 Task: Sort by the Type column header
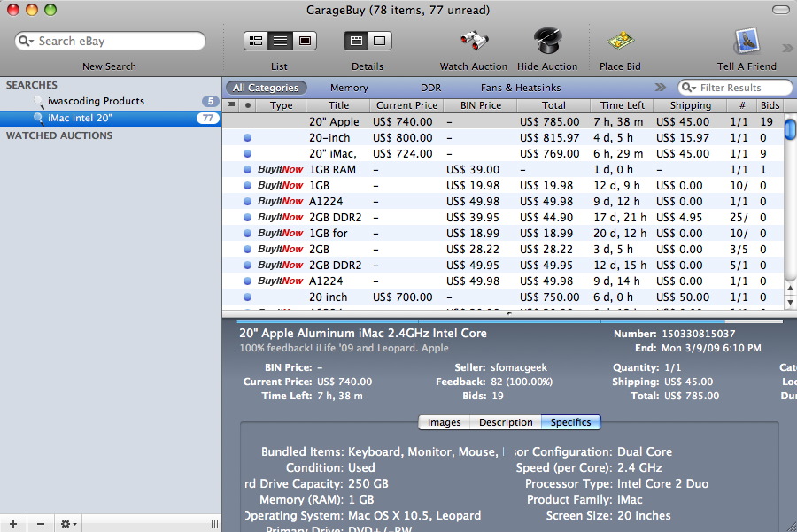tap(281, 105)
